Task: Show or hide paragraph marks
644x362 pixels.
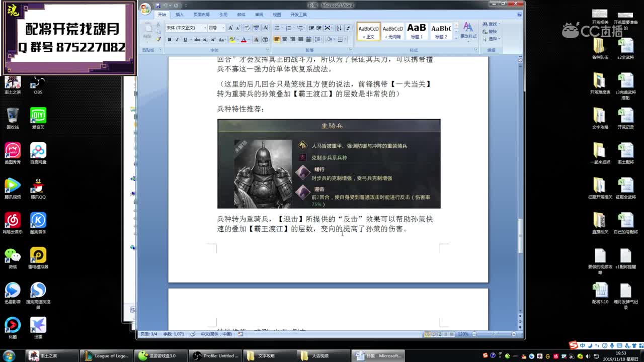Action: [348, 28]
